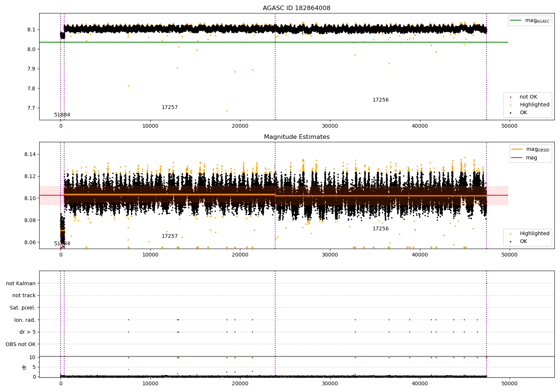Click the 17256 annotation in middle plot
The height and width of the screenshot is (392, 560).
coord(380,229)
